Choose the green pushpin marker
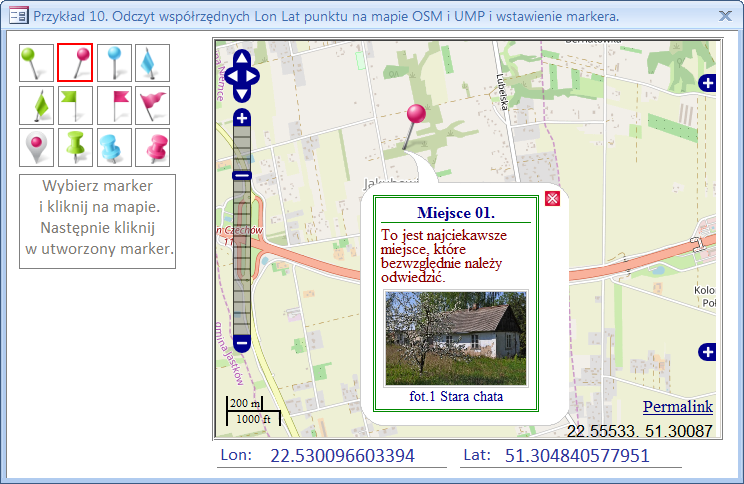The width and height of the screenshot is (744, 484). click(75, 147)
